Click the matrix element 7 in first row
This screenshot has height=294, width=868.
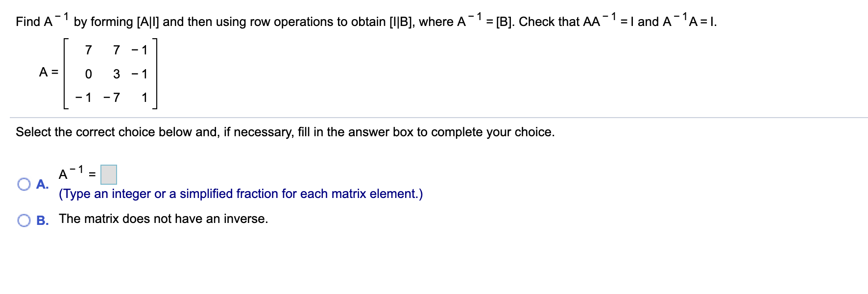(88, 49)
